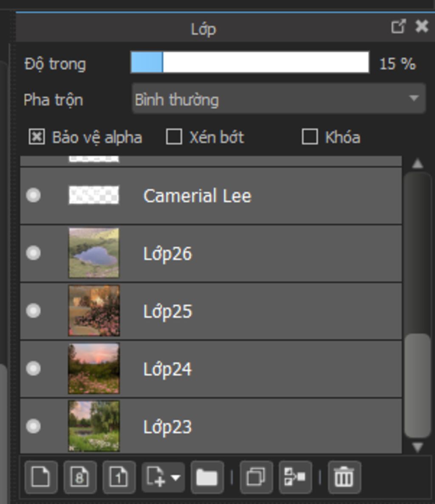
Task: Click the Lớp24 sunset thumbnail
Action: [94, 369]
